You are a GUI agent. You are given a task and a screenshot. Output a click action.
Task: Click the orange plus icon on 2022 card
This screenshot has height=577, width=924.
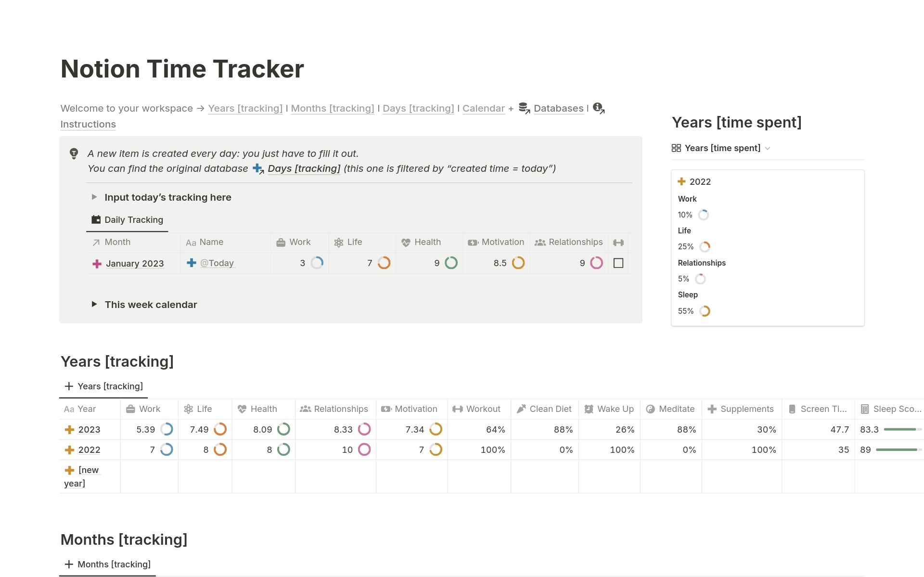pos(681,181)
